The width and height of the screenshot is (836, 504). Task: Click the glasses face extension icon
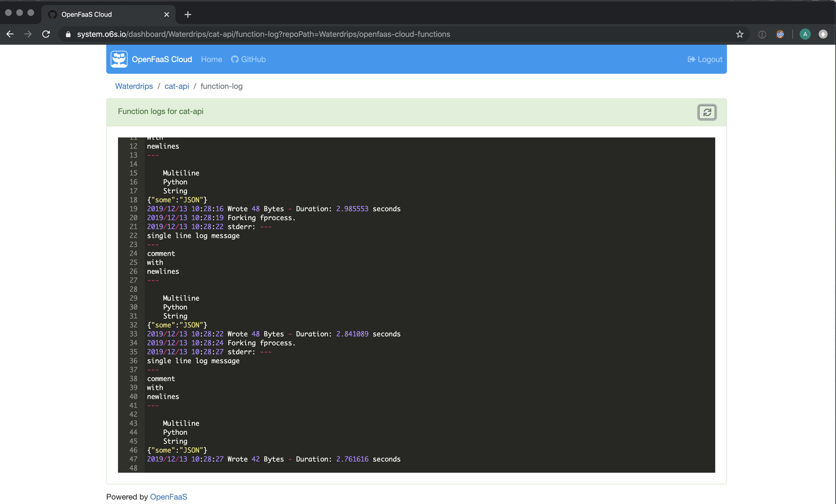coord(780,34)
